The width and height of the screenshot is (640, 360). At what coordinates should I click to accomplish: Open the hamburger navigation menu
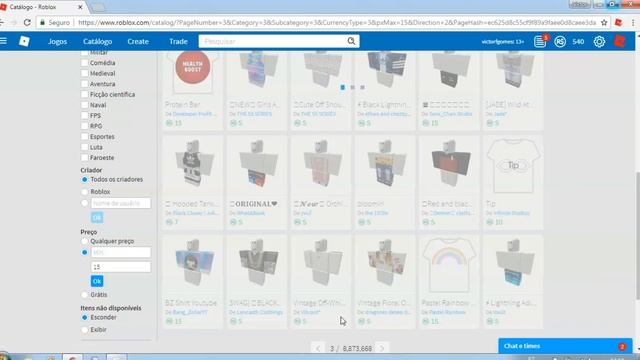click(4, 41)
